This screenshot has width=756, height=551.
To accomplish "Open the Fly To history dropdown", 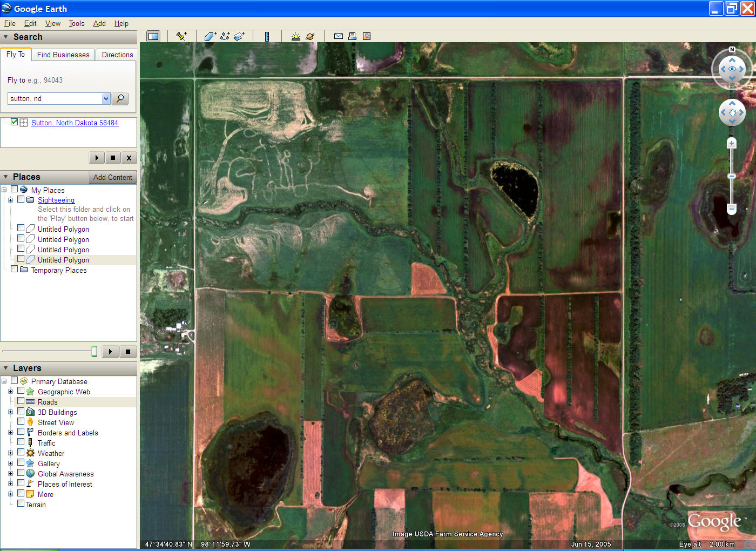I will coord(106,98).
